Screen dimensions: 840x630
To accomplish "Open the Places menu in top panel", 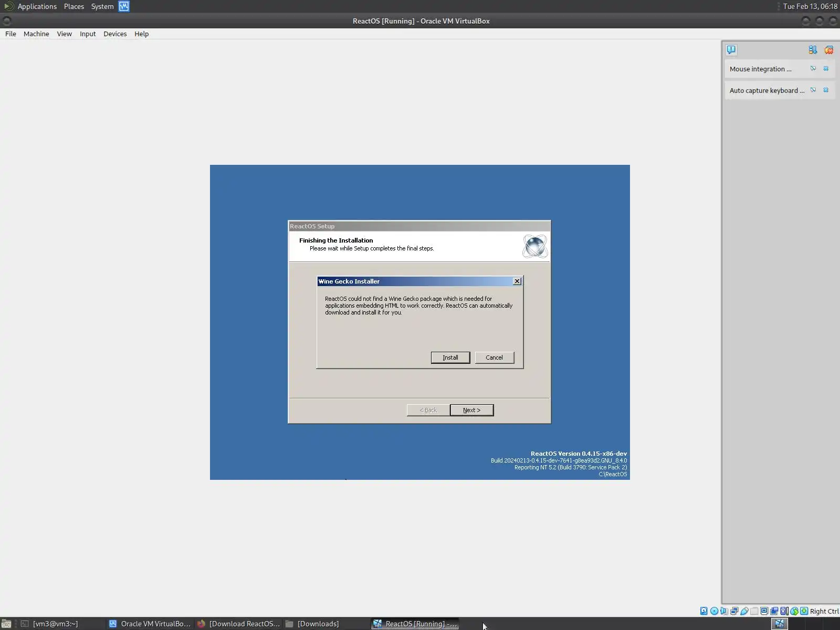I will point(74,6).
